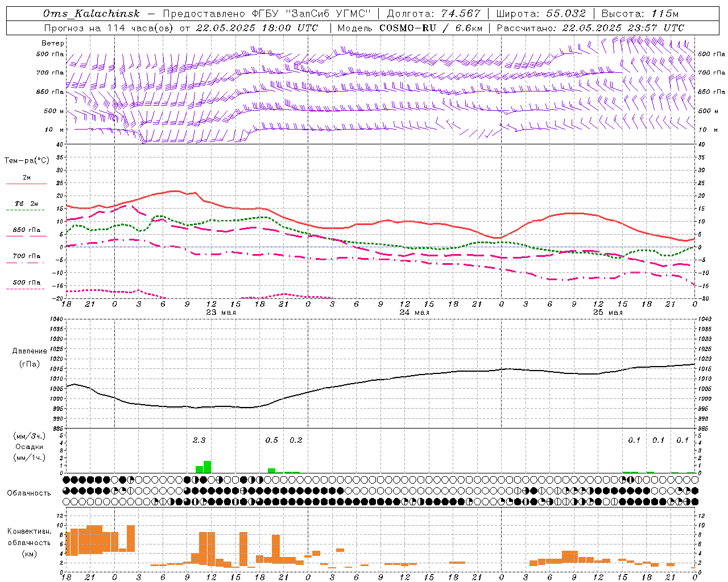The height and width of the screenshot is (582, 728).
Task: Click the "Конвективн." convective cloud label
Action: (29, 531)
